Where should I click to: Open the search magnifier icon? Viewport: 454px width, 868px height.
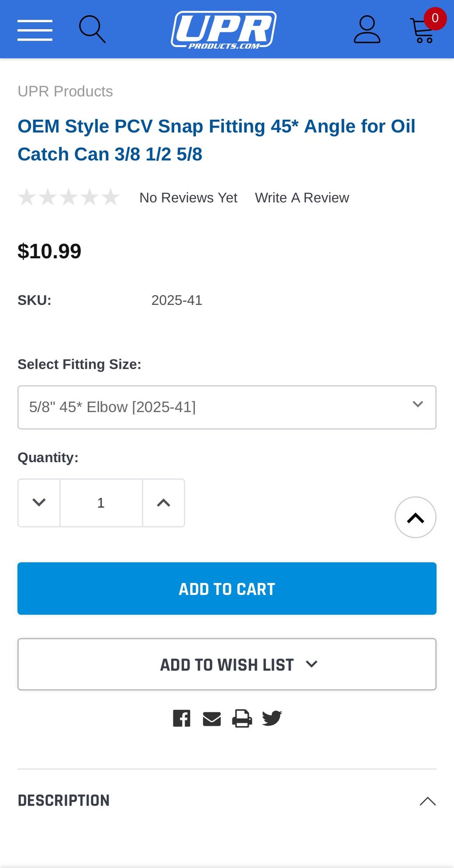92,29
